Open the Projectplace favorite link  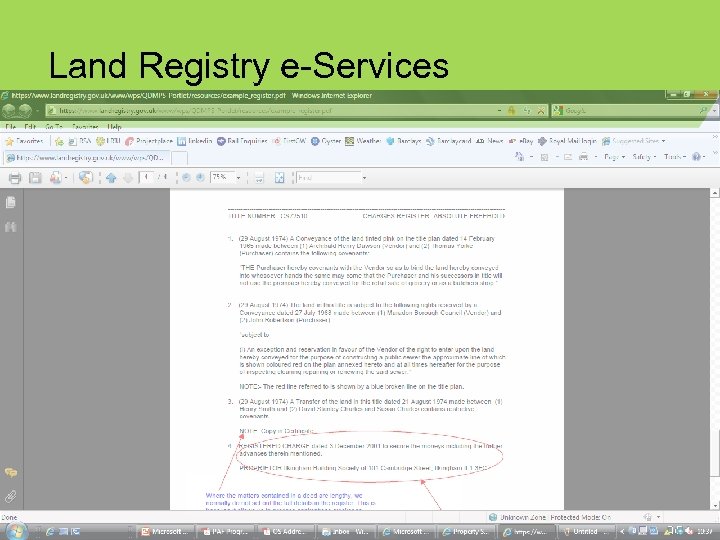149,141
